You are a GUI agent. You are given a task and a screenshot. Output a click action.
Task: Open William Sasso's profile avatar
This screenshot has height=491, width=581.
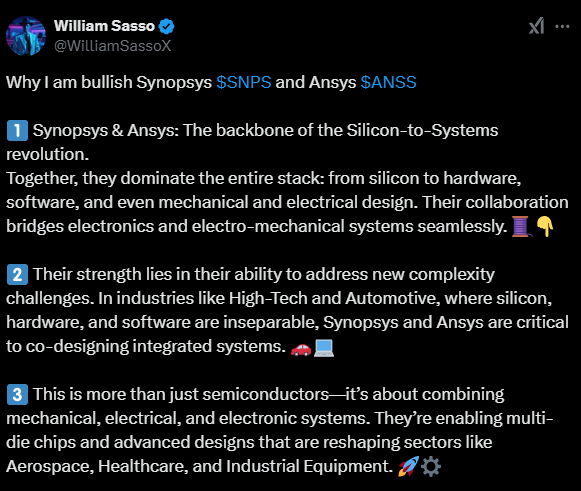click(26, 36)
